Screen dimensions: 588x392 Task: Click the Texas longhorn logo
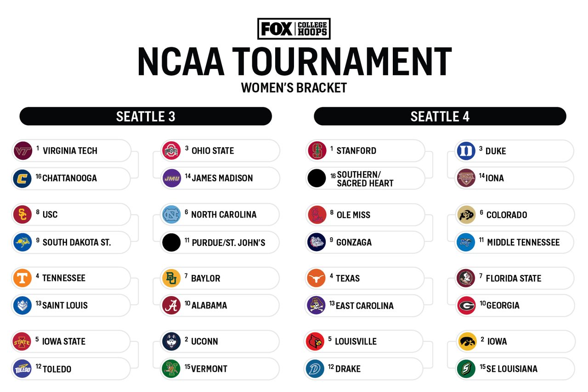[x=316, y=278]
